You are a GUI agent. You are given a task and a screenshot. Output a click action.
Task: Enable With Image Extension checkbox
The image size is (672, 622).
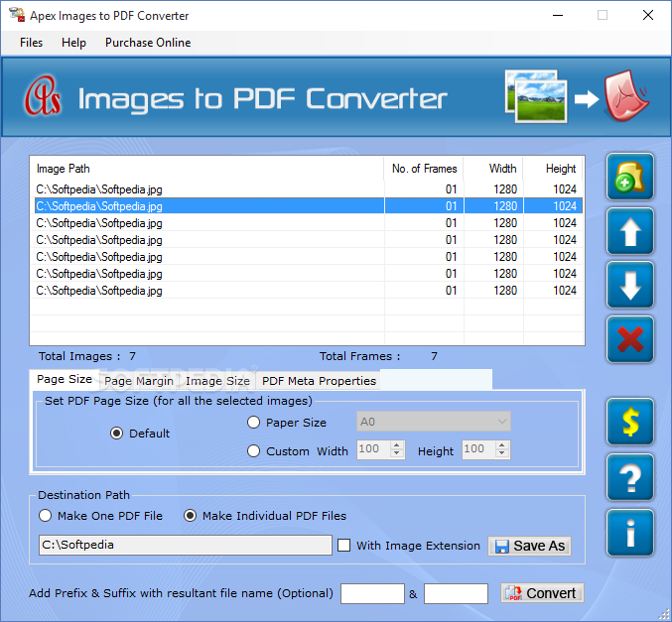point(343,546)
